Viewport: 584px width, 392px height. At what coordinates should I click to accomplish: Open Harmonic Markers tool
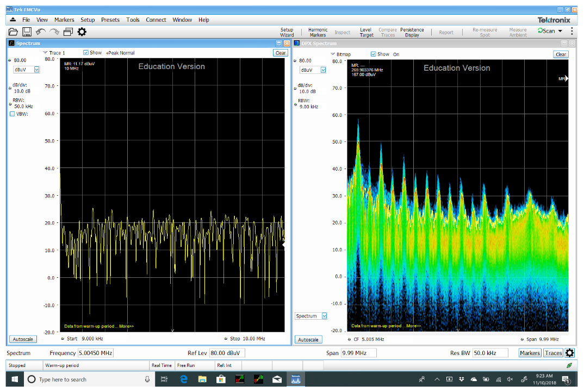pos(318,31)
